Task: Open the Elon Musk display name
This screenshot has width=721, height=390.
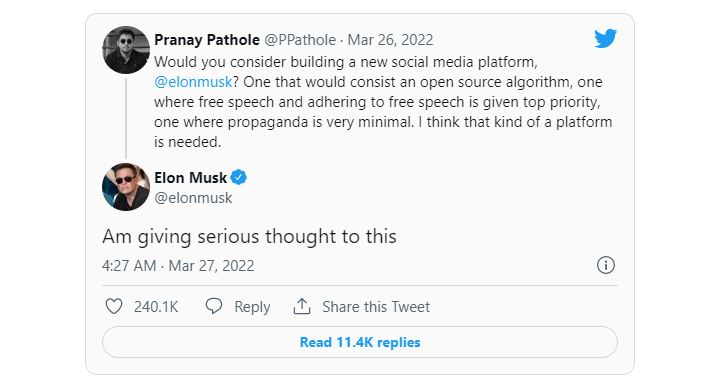Action: tap(190, 178)
